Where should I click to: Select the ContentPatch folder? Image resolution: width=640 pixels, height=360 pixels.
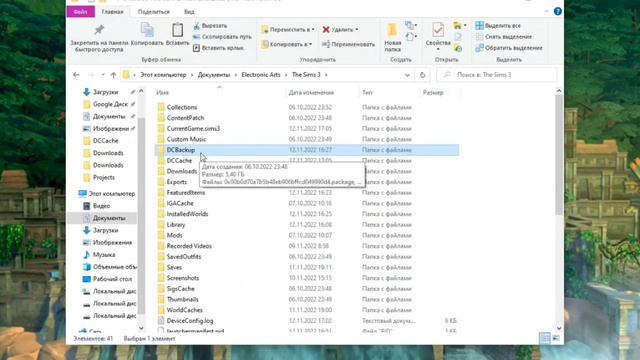click(185, 118)
